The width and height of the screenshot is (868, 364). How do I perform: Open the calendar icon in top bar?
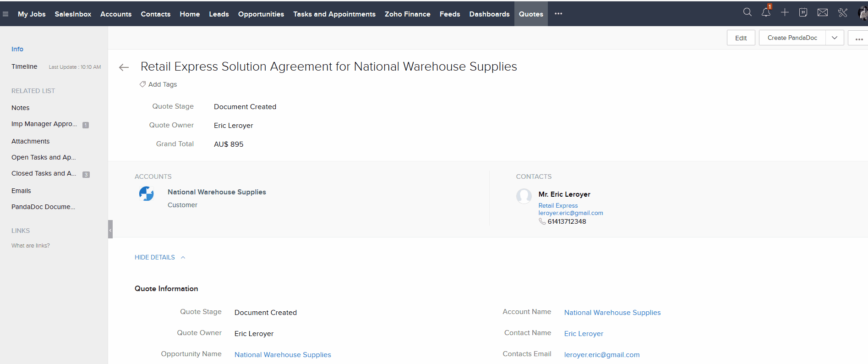pos(803,12)
